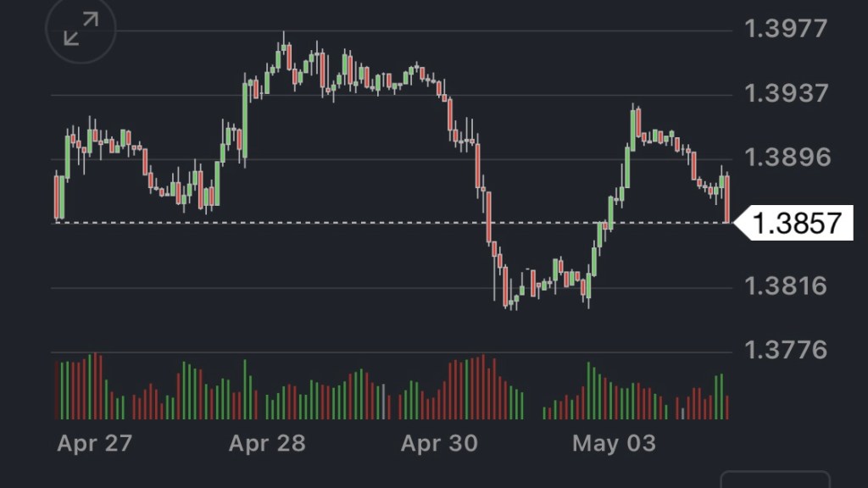868x488 pixels.
Task: Select the rightmost red volume bar
Action: 726,407
